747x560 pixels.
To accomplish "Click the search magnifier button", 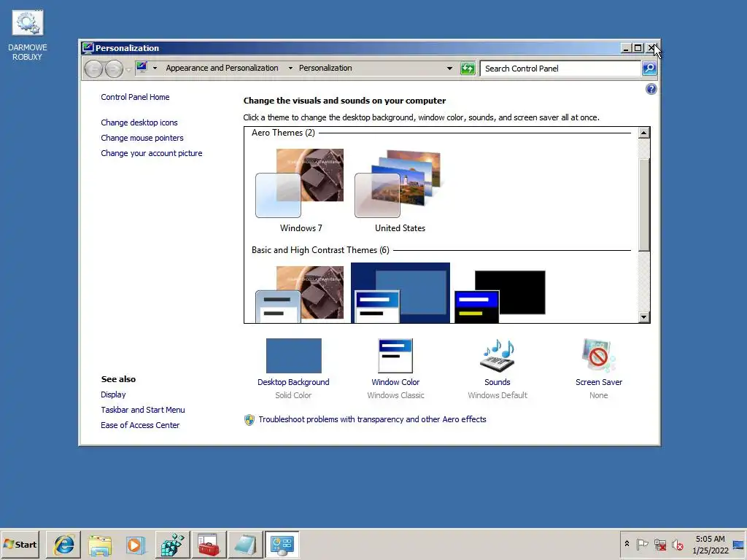I will pos(649,69).
